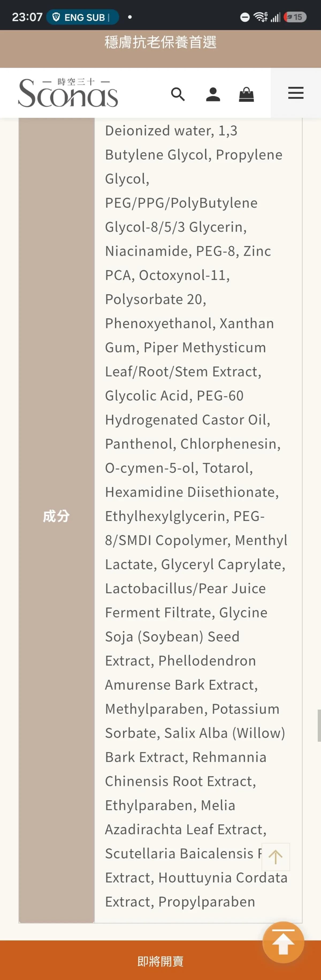This screenshot has width=321, height=980.
Task: Click the small square back-to-top arrow
Action: pyautogui.click(x=276, y=857)
